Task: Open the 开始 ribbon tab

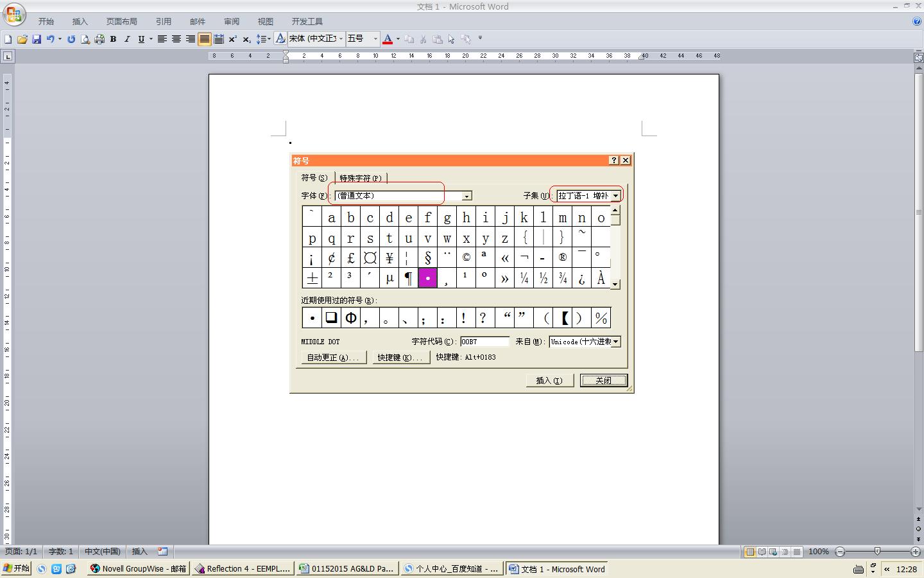Action: tap(46, 21)
